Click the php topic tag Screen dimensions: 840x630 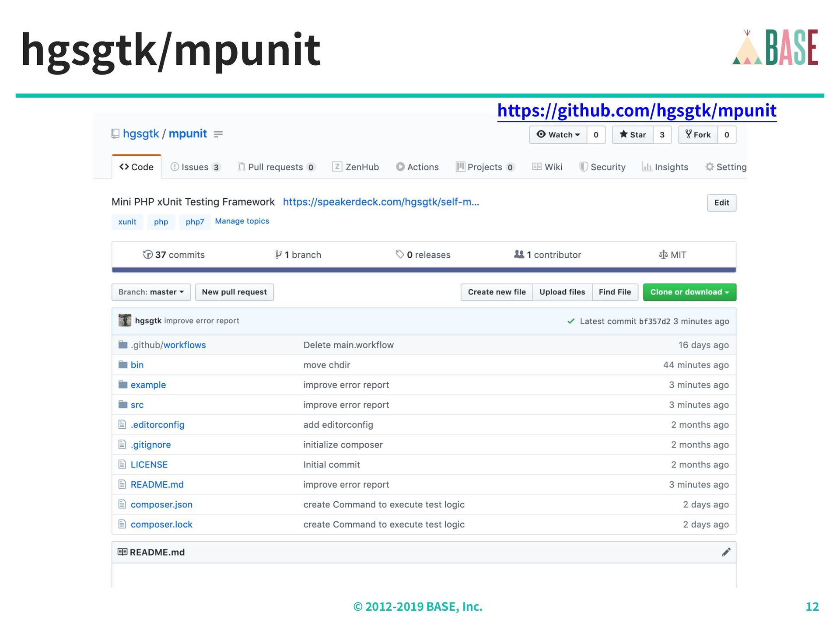point(161,222)
